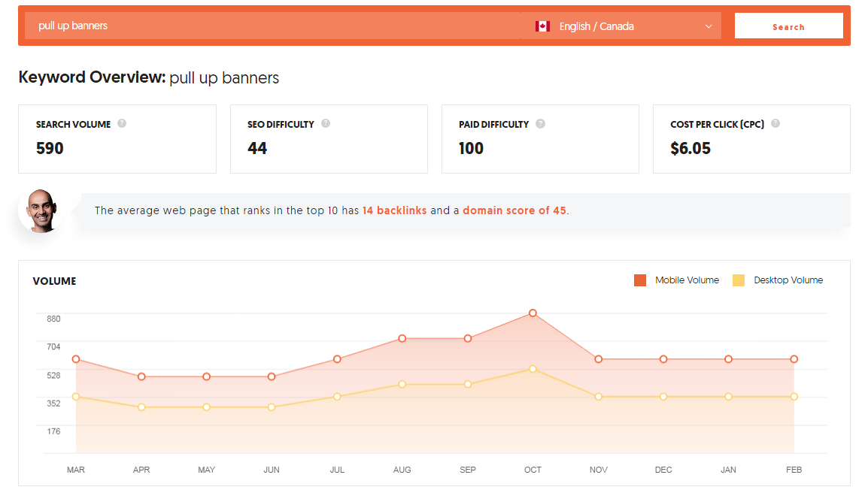Click the SEO difficulty value 44

256,148
